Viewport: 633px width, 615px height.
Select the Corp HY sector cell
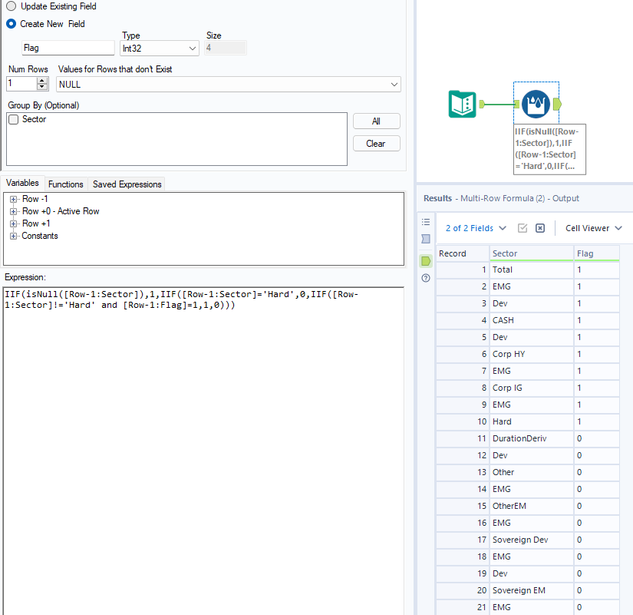531,354
